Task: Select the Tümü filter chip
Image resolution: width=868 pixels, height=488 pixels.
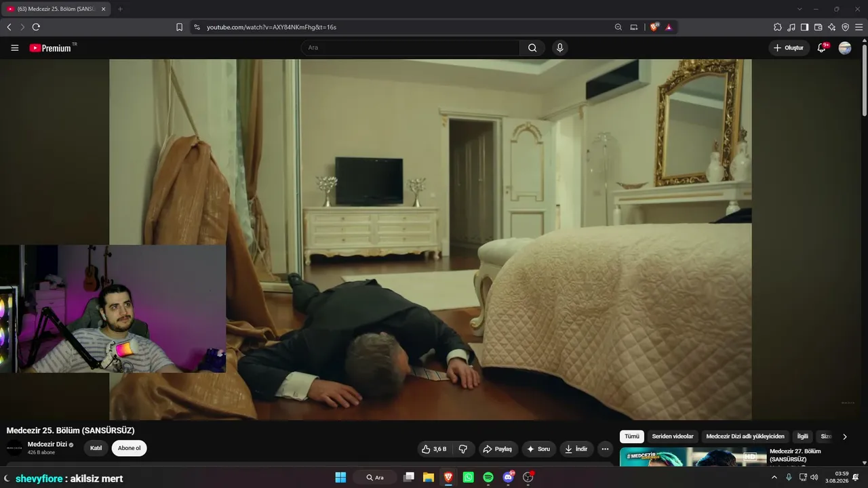Action: pyautogui.click(x=632, y=436)
